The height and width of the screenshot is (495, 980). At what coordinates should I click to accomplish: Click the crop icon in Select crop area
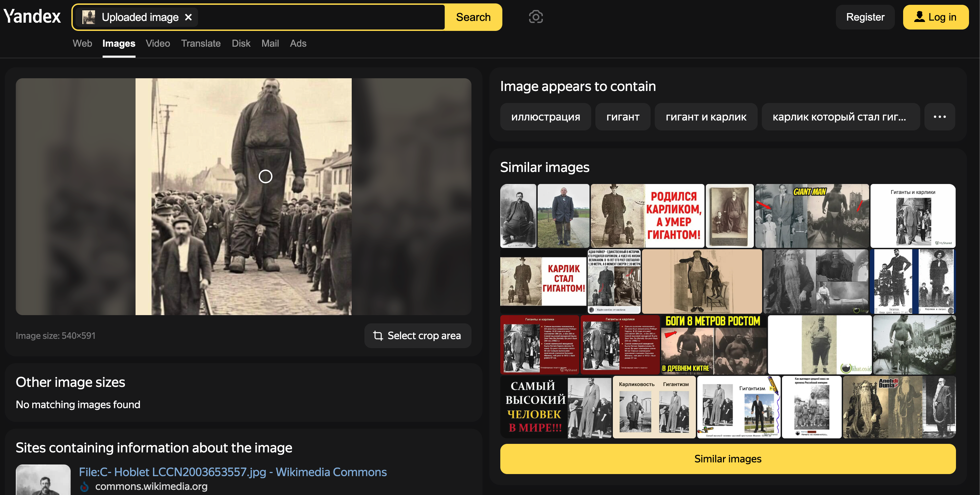[378, 336]
